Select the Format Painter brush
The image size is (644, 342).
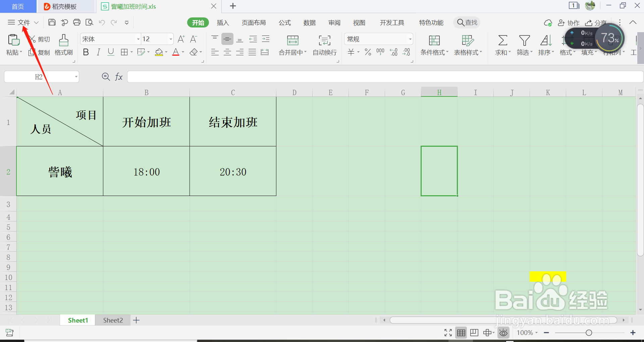click(64, 45)
